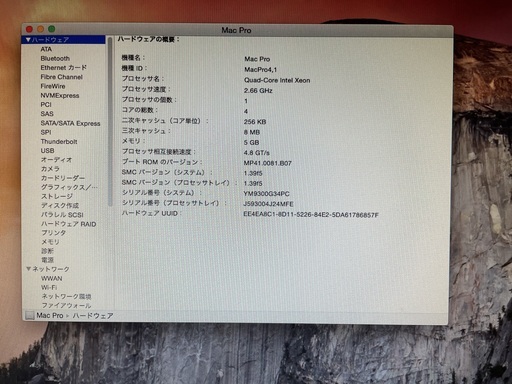Click model ID value MacPro4,1

pyautogui.click(x=260, y=70)
